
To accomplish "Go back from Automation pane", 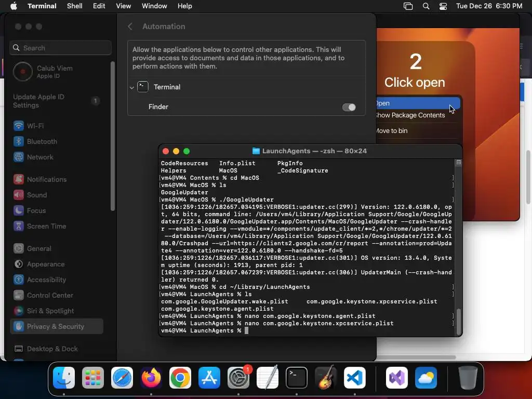I will (x=130, y=26).
